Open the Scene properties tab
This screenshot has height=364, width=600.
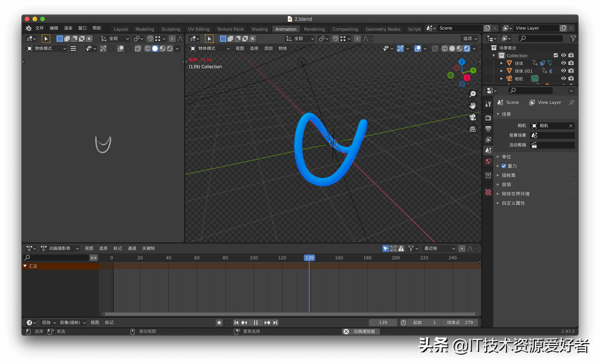(x=488, y=150)
